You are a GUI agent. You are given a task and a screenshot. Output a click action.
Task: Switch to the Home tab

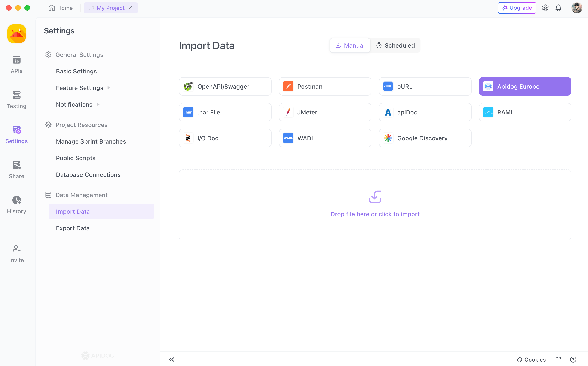pyautogui.click(x=61, y=8)
